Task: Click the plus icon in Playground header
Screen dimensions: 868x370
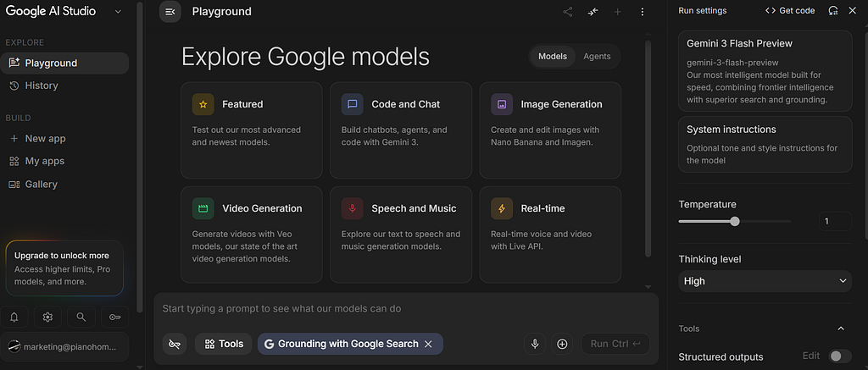Action: pos(618,12)
